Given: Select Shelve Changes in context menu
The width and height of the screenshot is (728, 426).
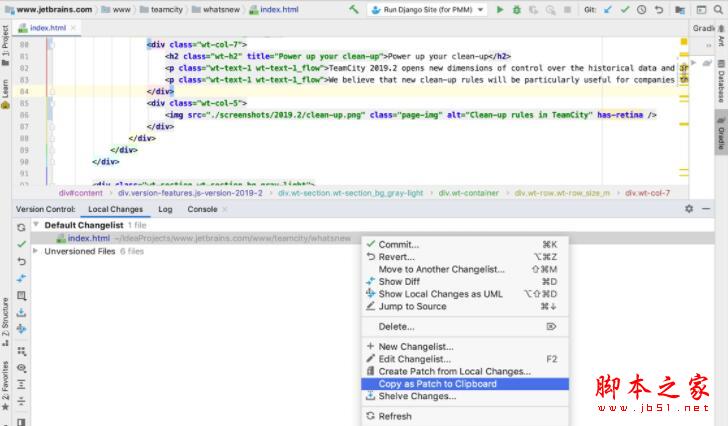Looking at the screenshot, I should (x=417, y=396).
